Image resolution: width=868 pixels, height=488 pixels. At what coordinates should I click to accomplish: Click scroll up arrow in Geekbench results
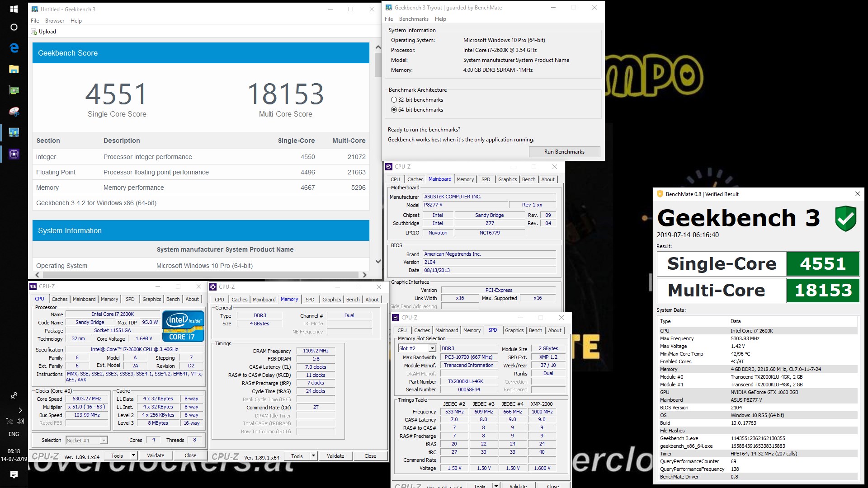pyautogui.click(x=378, y=47)
